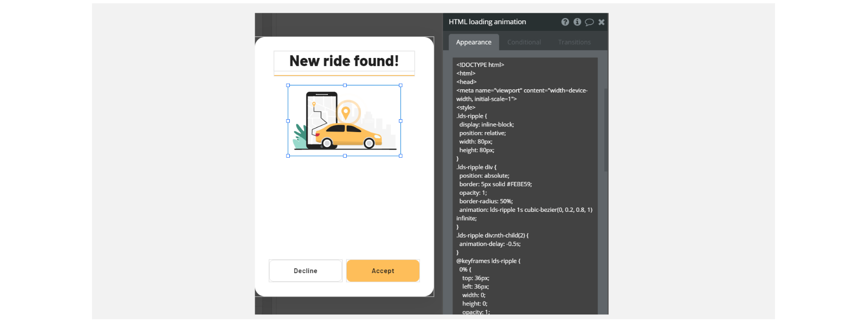Click the bottom-right handle of selected image
Screen dimensions: 868x323
[401, 156]
